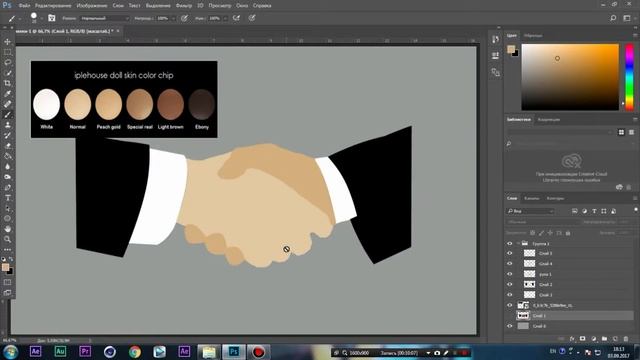Open the opacity slider arrow in options bar
Viewport: 640px width, 360px height.
tap(173, 18)
